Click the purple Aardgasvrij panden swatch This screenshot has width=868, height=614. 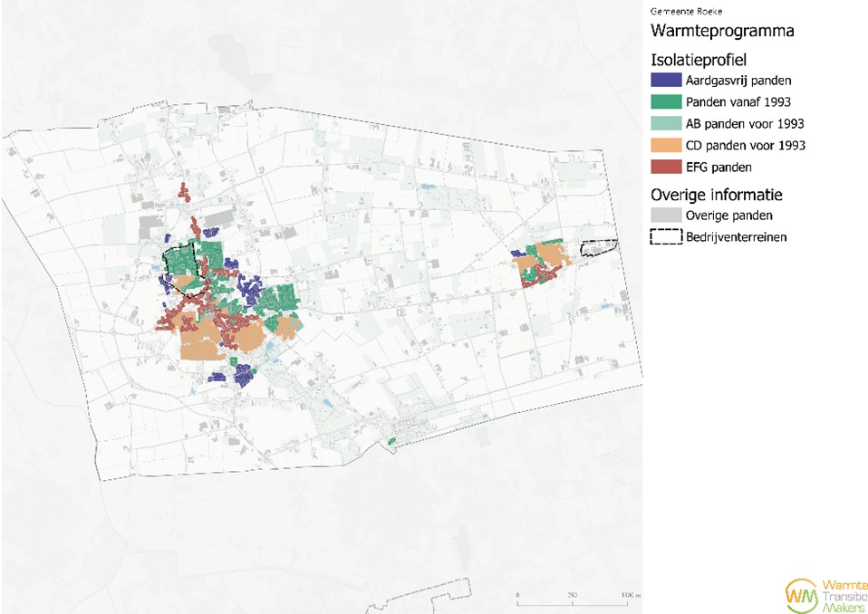tap(665, 81)
